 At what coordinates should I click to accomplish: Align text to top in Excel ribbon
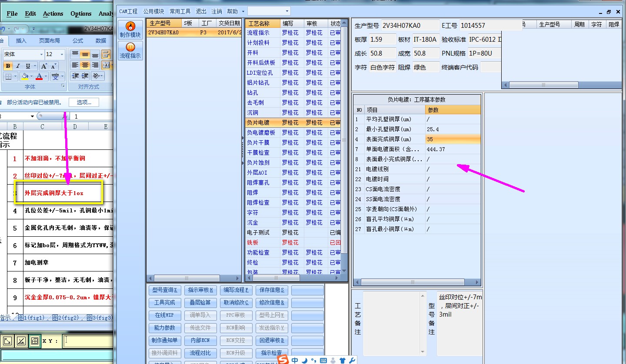[x=75, y=54]
